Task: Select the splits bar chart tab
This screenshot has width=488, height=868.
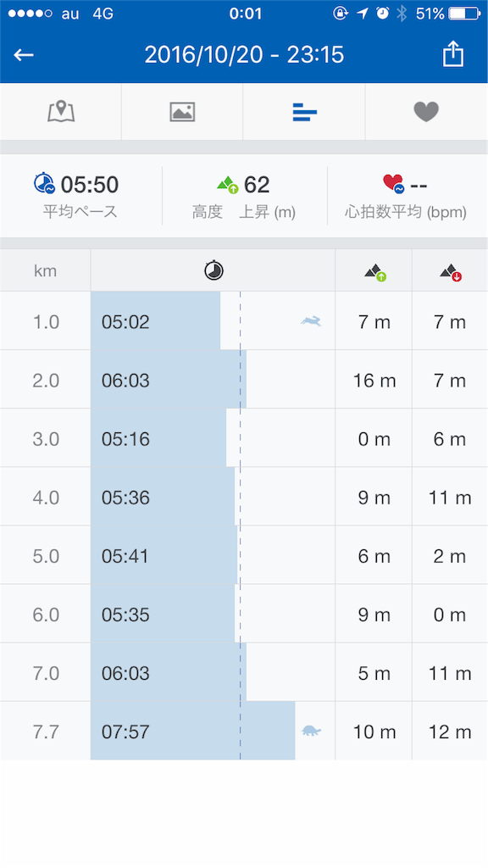Action: pyautogui.click(x=304, y=112)
